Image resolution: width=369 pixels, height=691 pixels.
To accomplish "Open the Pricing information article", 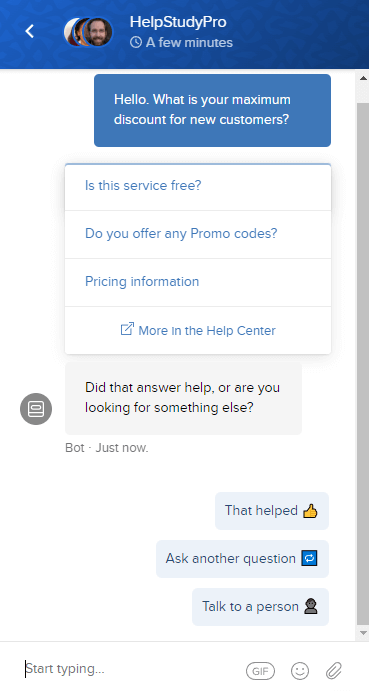I will pyautogui.click(x=198, y=282).
